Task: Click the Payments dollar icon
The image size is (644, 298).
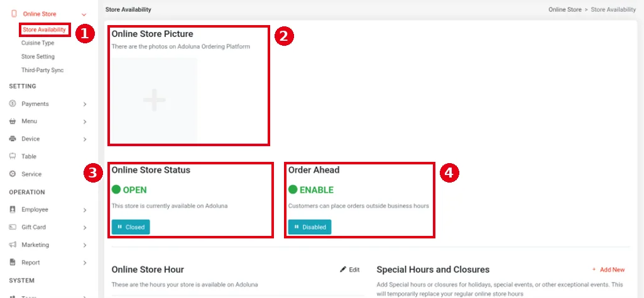Action: click(x=13, y=104)
